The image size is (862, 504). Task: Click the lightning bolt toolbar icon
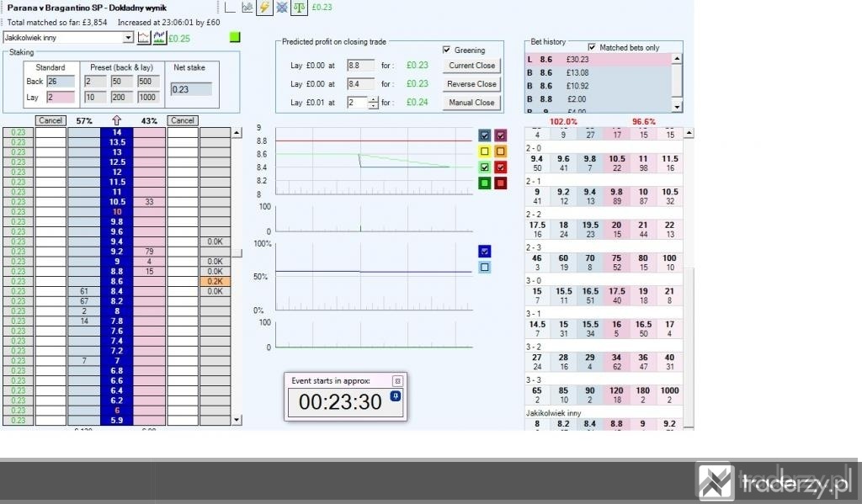[264, 7]
